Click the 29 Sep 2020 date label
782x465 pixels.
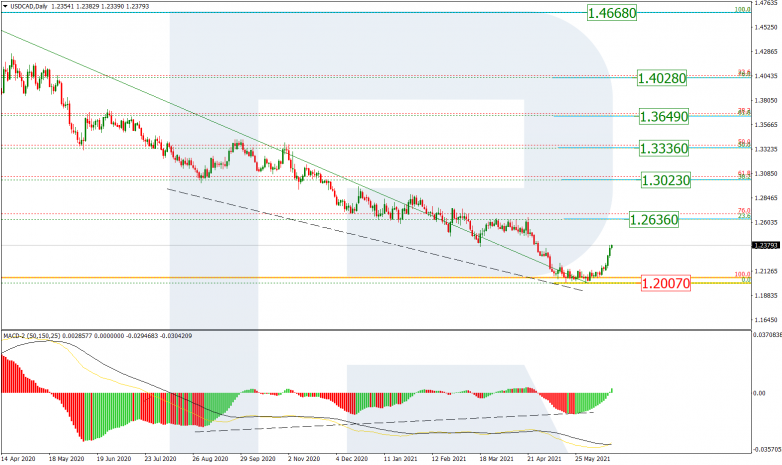[257, 459]
